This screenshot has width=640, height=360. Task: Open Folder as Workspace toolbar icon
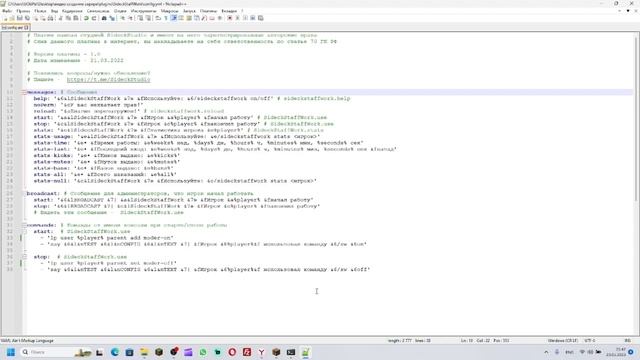[x=212, y=18]
